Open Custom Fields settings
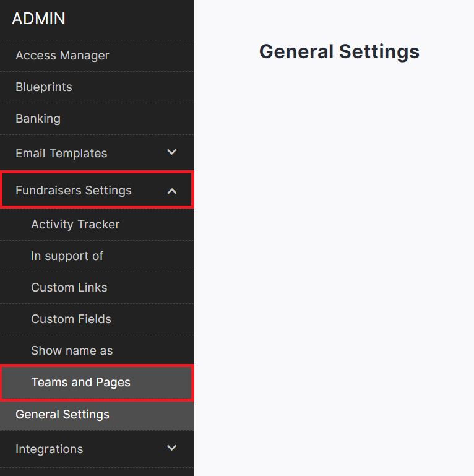This screenshot has height=476, width=474. pos(71,319)
